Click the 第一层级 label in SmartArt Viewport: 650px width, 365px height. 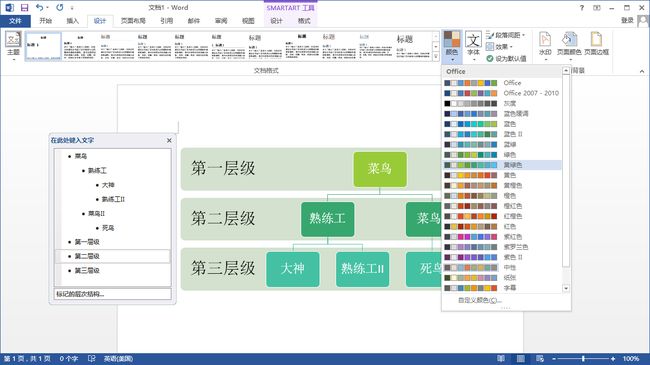(x=223, y=168)
